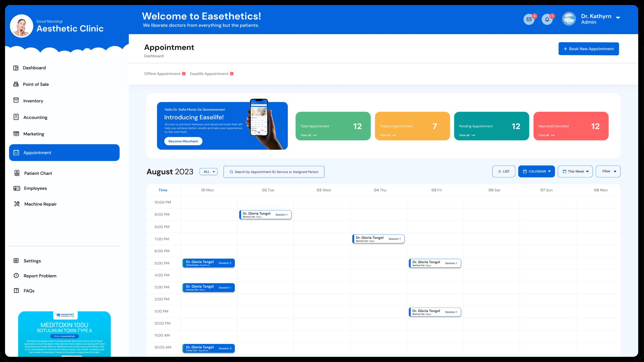Image resolution: width=644 pixels, height=362 pixels.
Task: Switch to Offline Appointment tab
Action: (162, 74)
